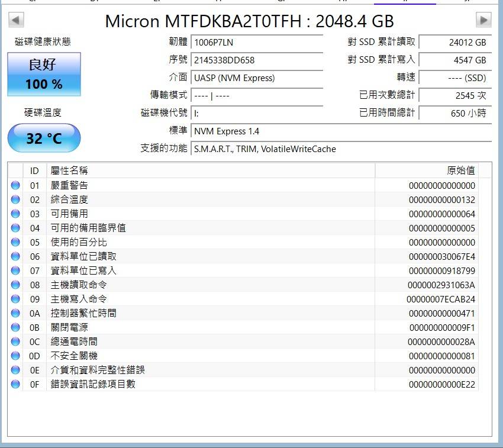503x448 pixels.
Task: Select the 總通電時間 attribute name
Action: tap(74, 341)
